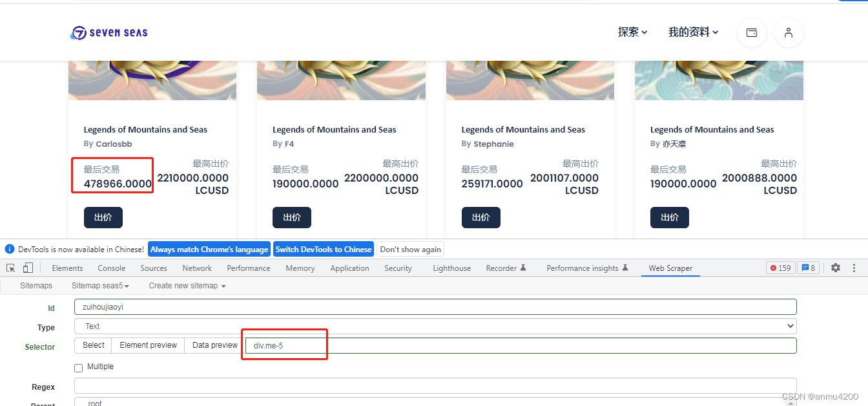Open the author link Stephanie

coord(493,144)
